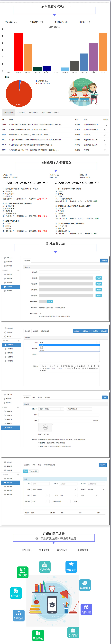Click the red 不及格人数 legend swatch
Viewport: 111px width, 644px height.
(37, 83)
